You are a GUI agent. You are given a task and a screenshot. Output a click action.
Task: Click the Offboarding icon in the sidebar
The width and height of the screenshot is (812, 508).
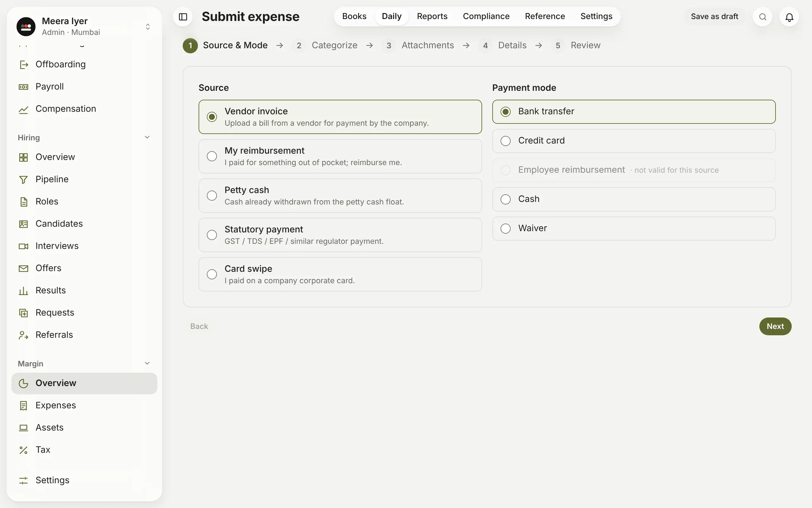(x=23, y=64)
